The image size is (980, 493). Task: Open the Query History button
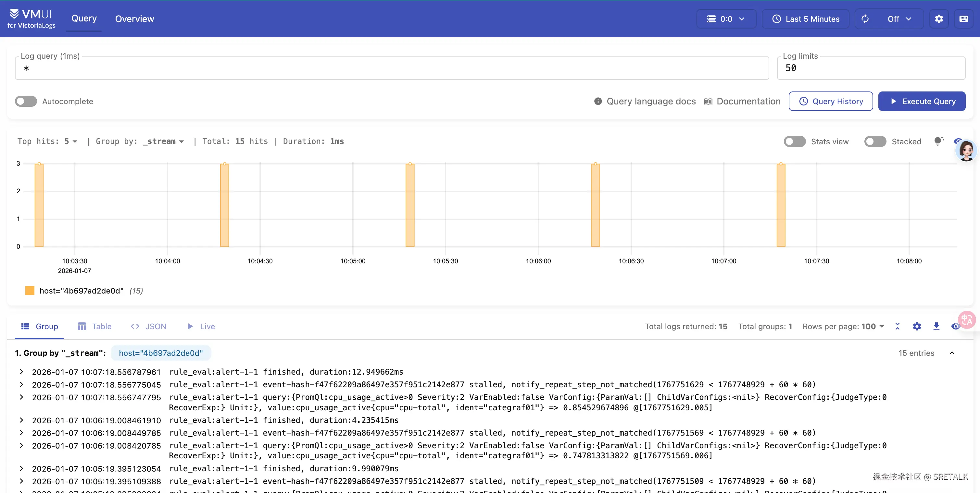[831, 102]
